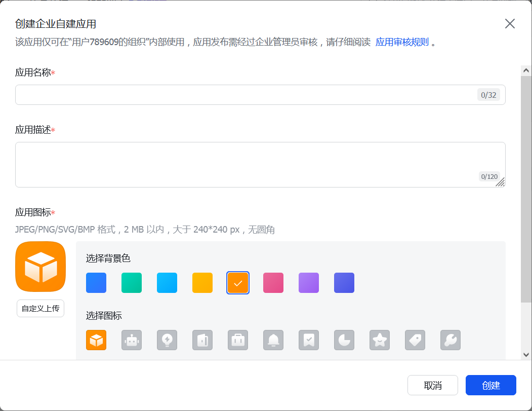This screenshot has height=411, width=532.
Task: Focus the 应用描述 text area
Action: click(x=260, y=165)
